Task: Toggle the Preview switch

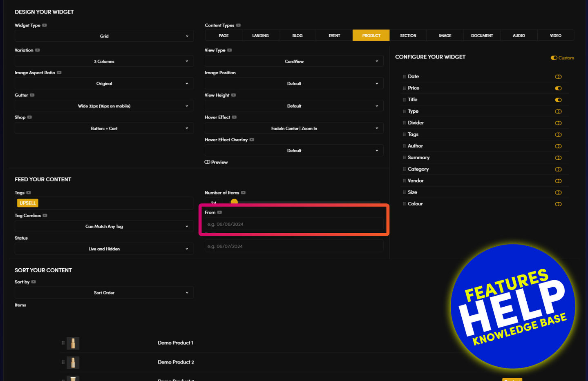Action: pyautogui.click(x=208, y=162)
